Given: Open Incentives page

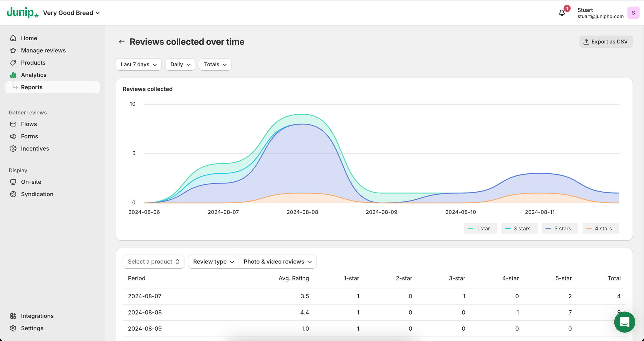Looking at the screenshot, I should pos(35,149).
